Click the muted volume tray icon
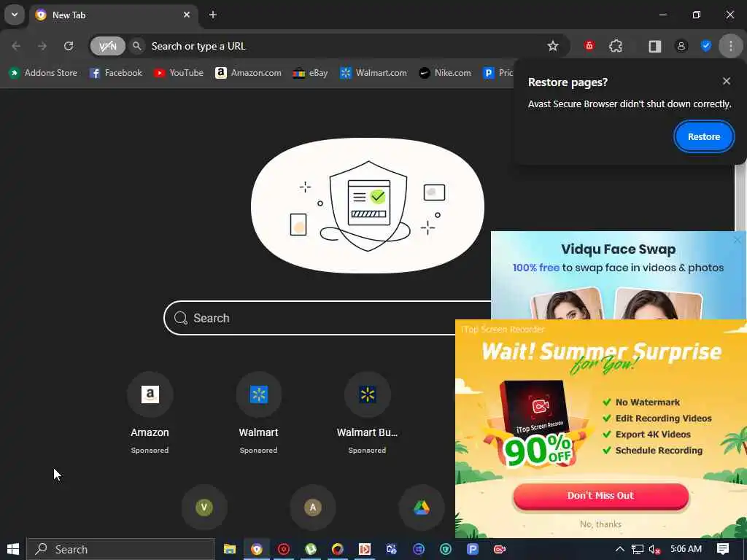The image size is (747, 560). click(654, 550)
